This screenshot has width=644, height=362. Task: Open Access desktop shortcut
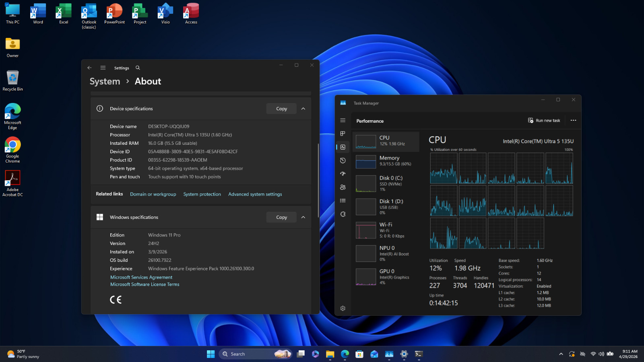pos(191,14)
